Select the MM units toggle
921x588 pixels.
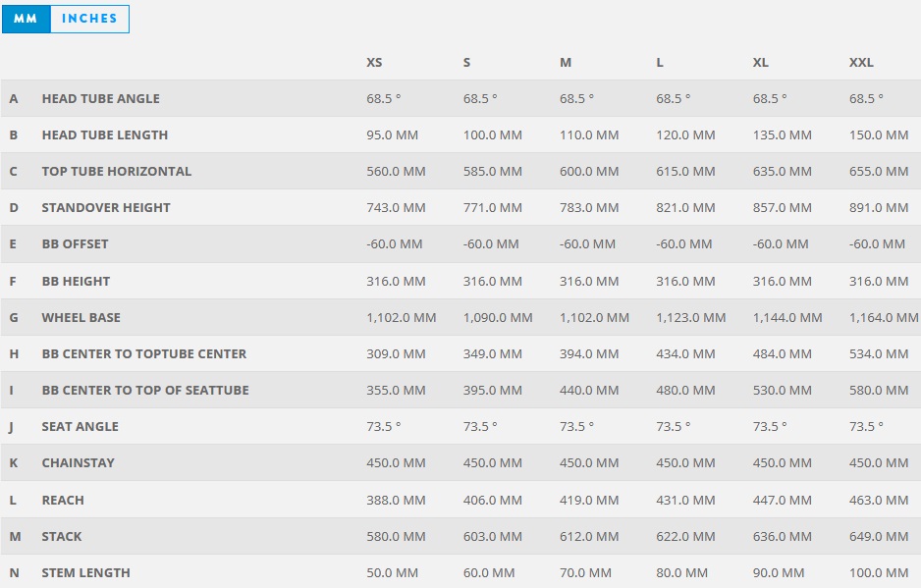27,19
